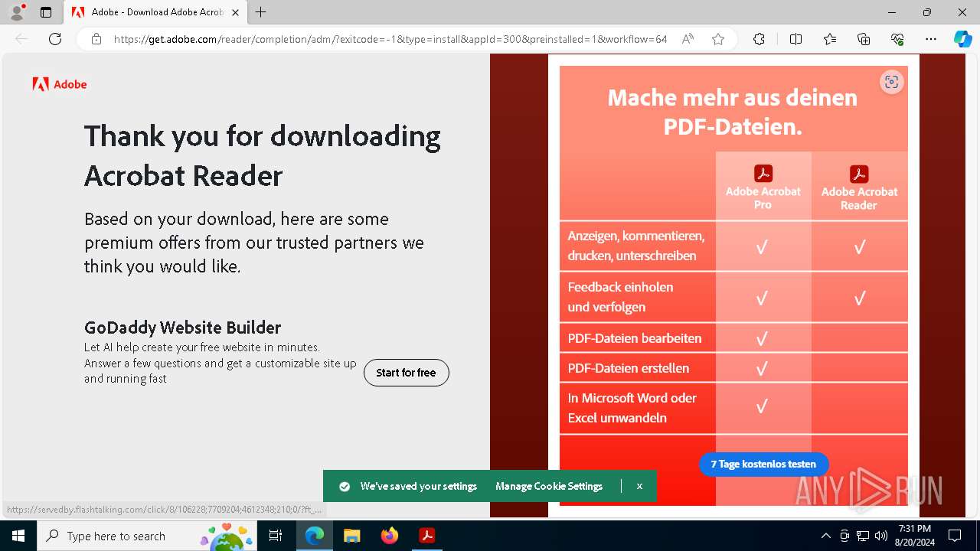Close the Adobe download tab
The height and width of the screenshot is (551, 980).
pyautogui.click(x=235, y=12)
